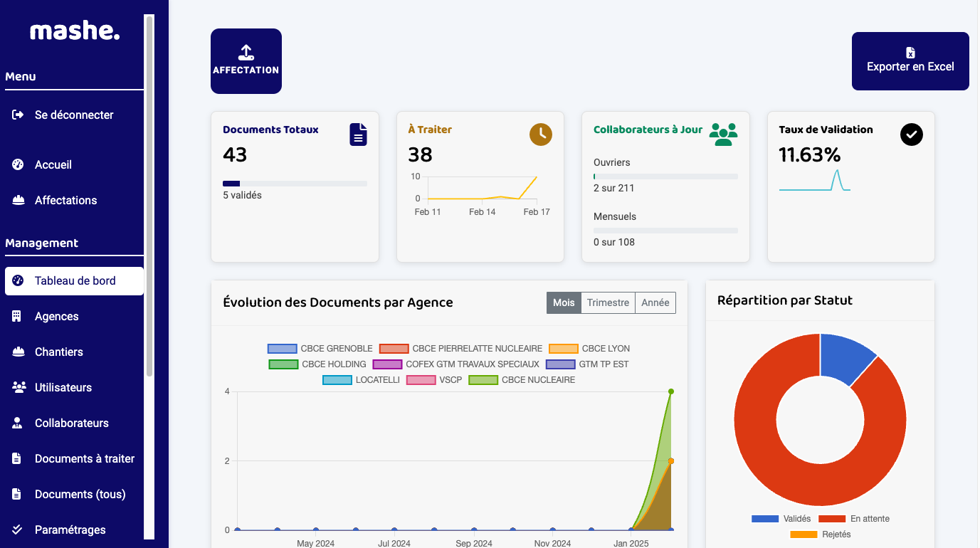Switch chart period to Trimestre

coord(608,302)
